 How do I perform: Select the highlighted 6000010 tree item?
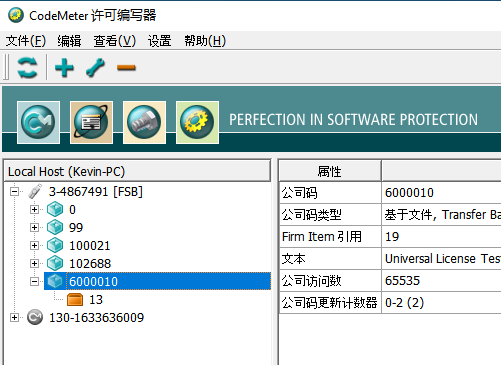pyautogui.click(x=157, y=281)
